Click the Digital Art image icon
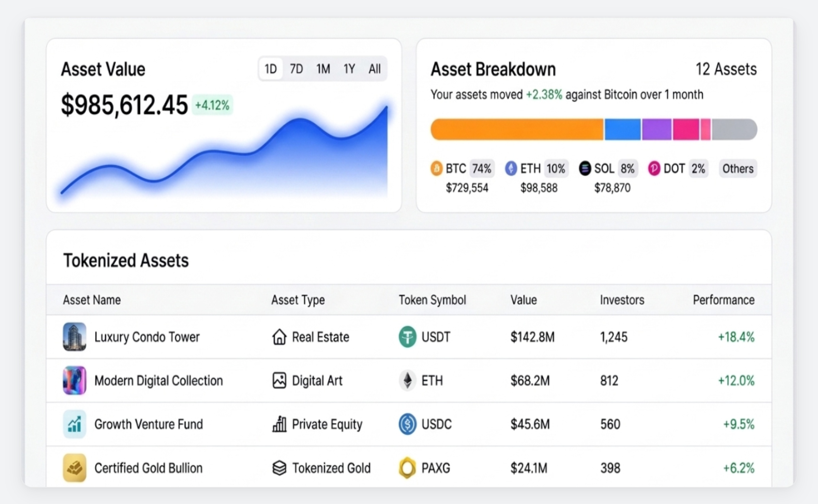Screen dimensions: 818x504 tap(279, 380)
